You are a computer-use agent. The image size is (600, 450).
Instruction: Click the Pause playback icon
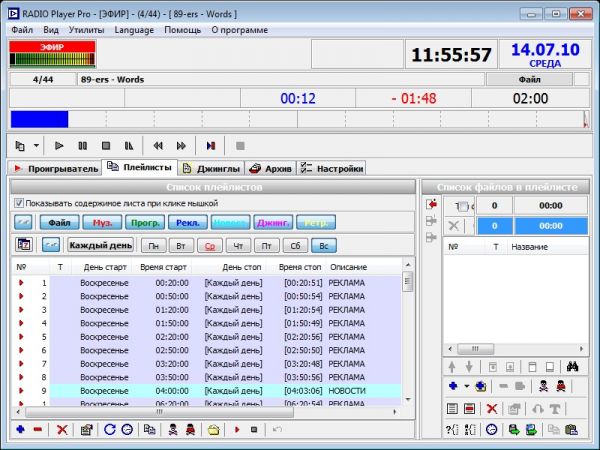click(x=82, y=145)
